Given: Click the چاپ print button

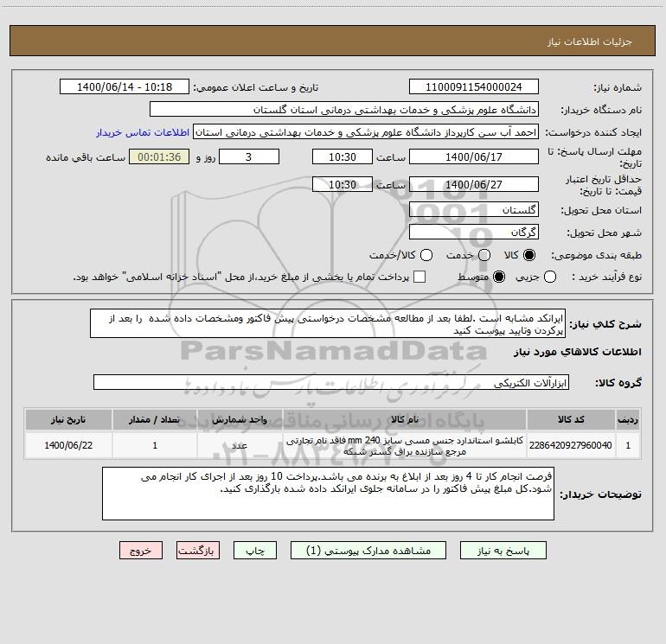Looking at the screenshot, I should pos(255,551).
